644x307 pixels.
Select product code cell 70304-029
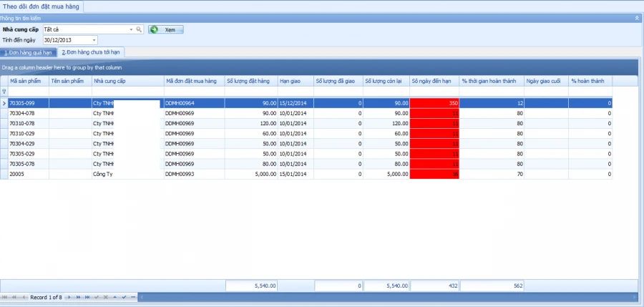click(29, 143)
